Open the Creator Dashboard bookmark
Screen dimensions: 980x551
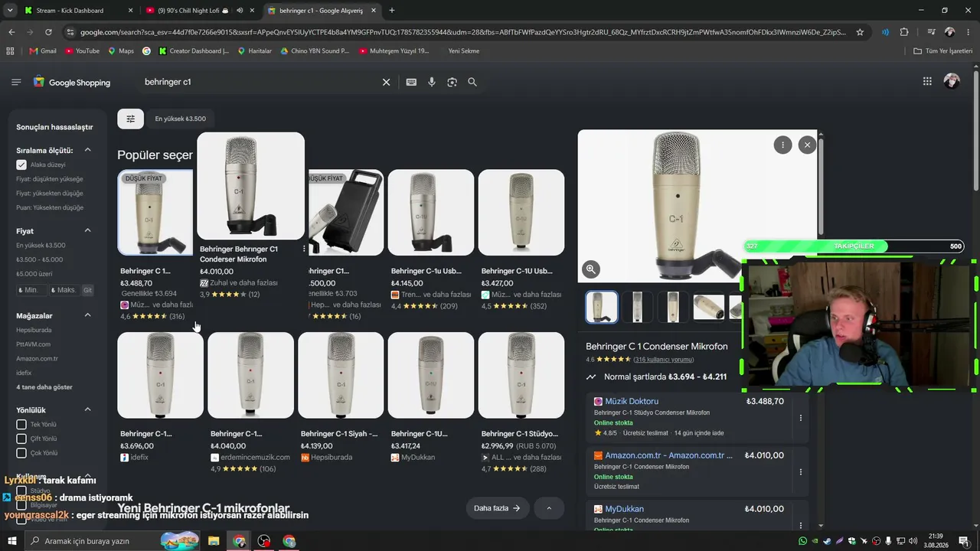click(194, 51)
